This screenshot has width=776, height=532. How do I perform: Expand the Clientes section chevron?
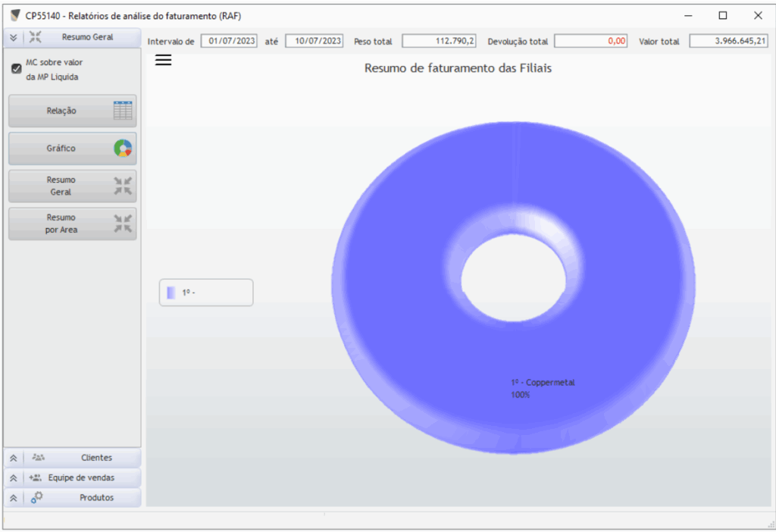point(13,458)
